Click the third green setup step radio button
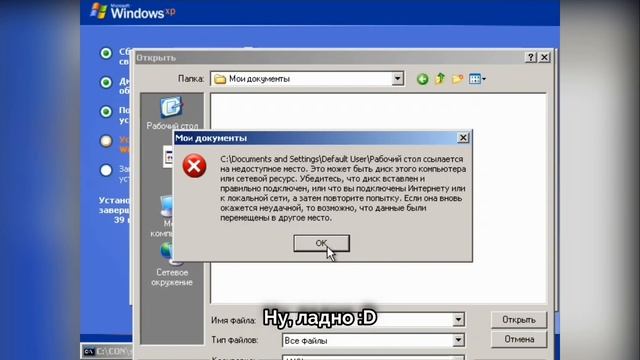The height and width of the screenshot is (360, 640). 106,111
